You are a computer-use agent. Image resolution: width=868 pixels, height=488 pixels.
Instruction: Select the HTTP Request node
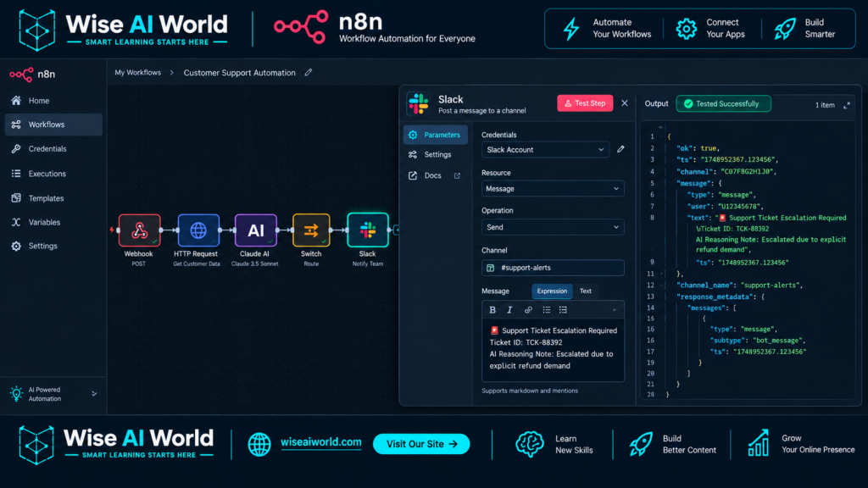click(198, 230)
